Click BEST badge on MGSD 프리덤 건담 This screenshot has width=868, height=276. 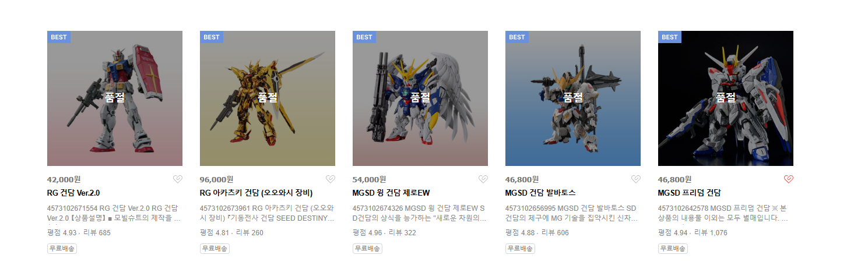tap(670, 37)
